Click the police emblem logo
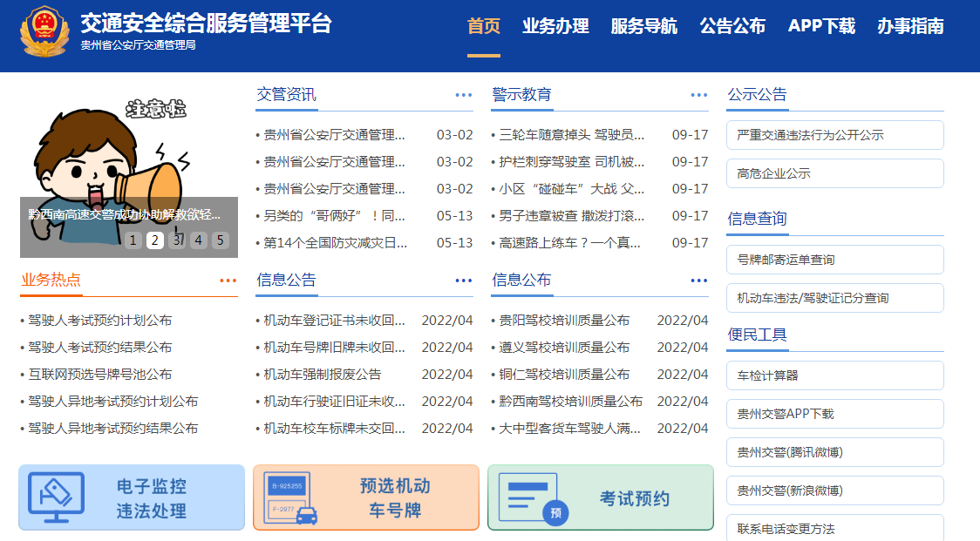 44,32
